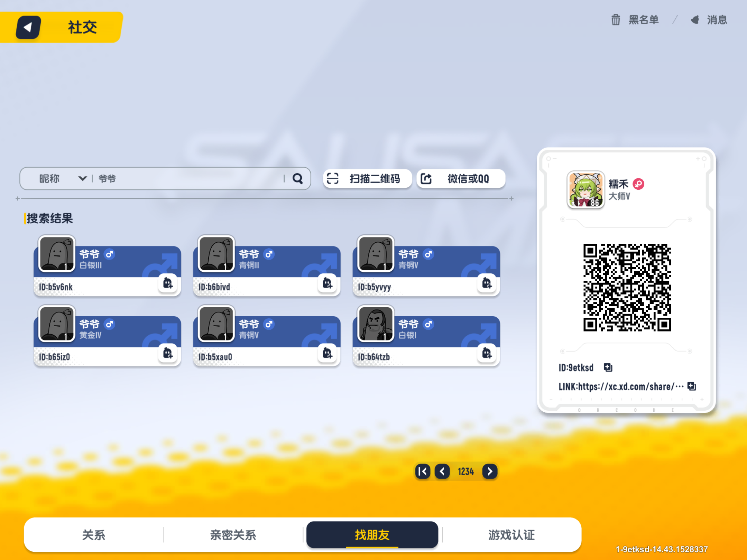Open avatar of player ID b5xau0

(216, 323)
